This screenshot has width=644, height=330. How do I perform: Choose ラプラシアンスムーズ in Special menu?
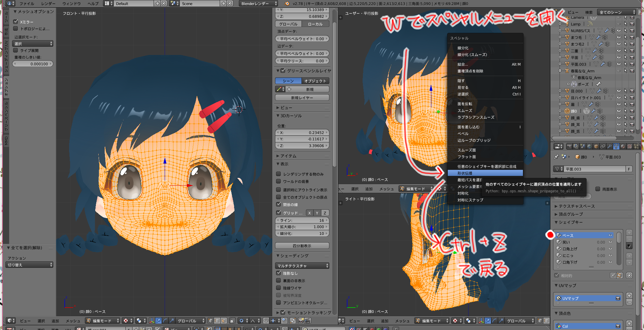[485, 117]
